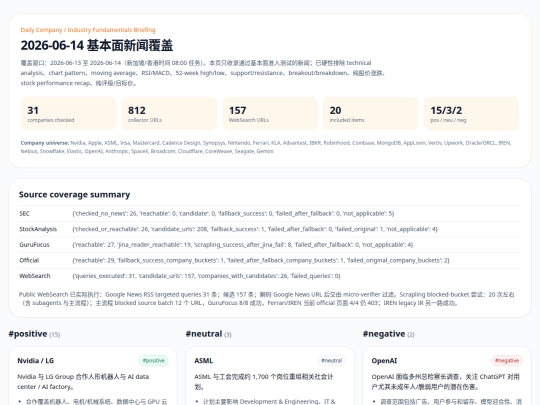
Task: Click the 'SEC' source row label
Action: click(24, 214)
